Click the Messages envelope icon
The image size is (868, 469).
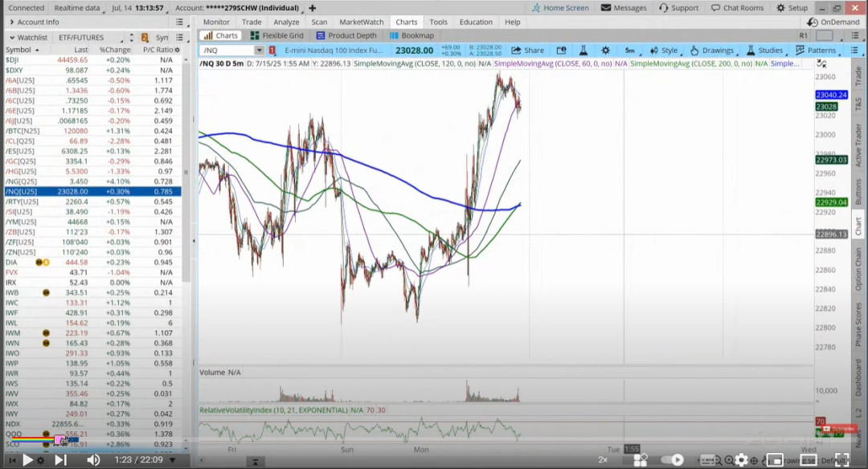click(606, 8)
